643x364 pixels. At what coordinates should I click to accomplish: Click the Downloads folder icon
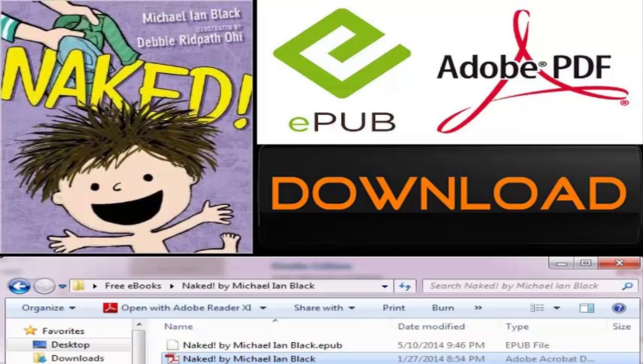(x=39, y=358)
